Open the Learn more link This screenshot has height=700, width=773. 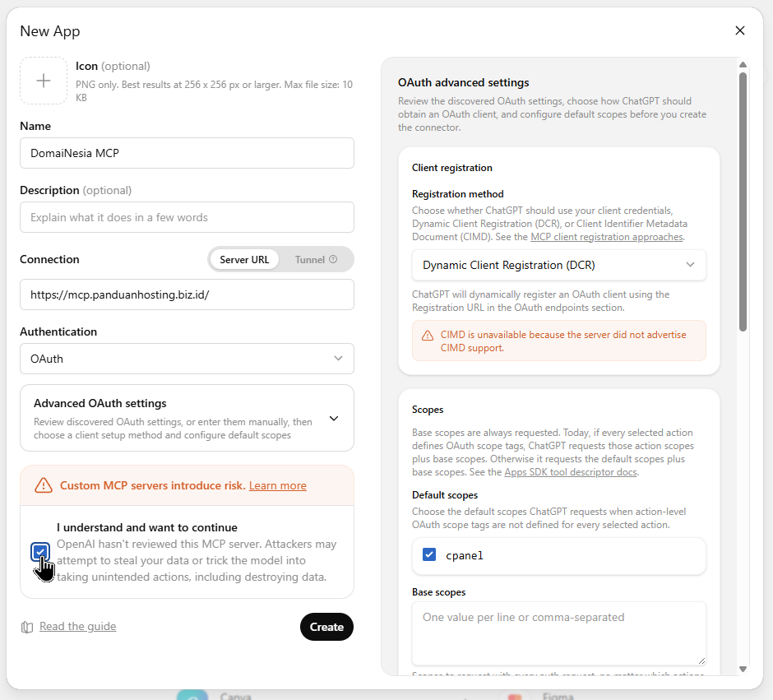click(x=278, y=485)
